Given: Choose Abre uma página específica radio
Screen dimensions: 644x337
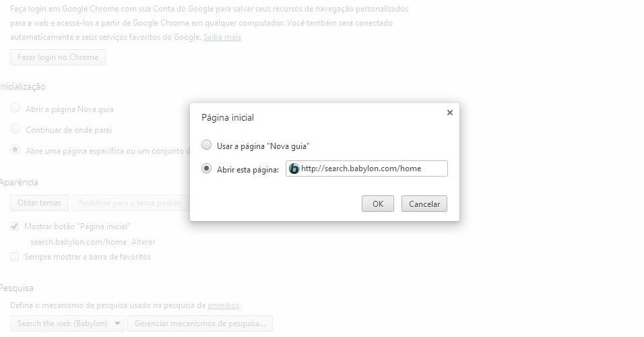Looking at the screenshot, I should pyautogui.click(x=15, y=150).
